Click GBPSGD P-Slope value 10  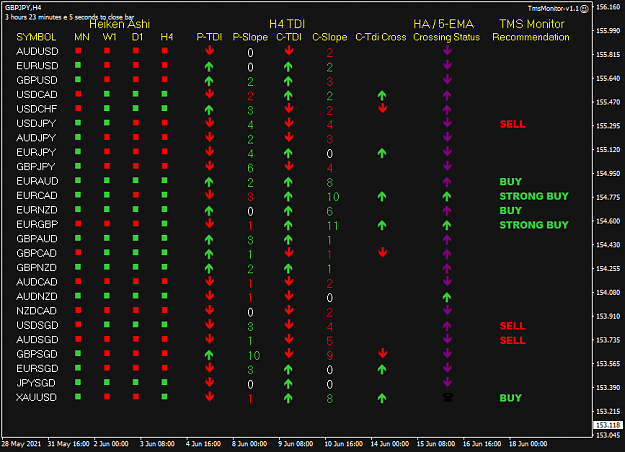pos(254,355)
